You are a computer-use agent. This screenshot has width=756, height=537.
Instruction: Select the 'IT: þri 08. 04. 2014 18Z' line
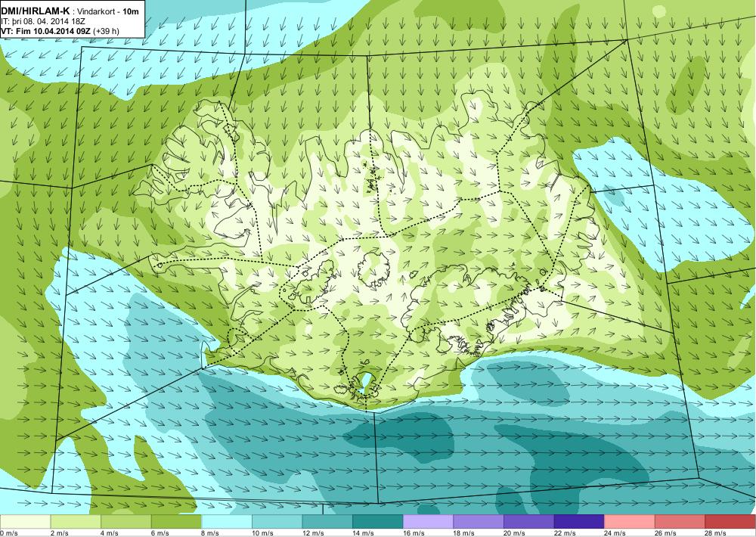coord(42,21)
